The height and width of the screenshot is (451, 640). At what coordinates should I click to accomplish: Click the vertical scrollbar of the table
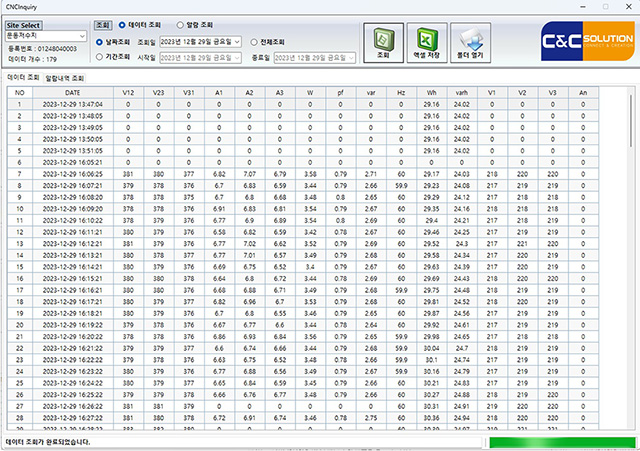pos(630,250)
